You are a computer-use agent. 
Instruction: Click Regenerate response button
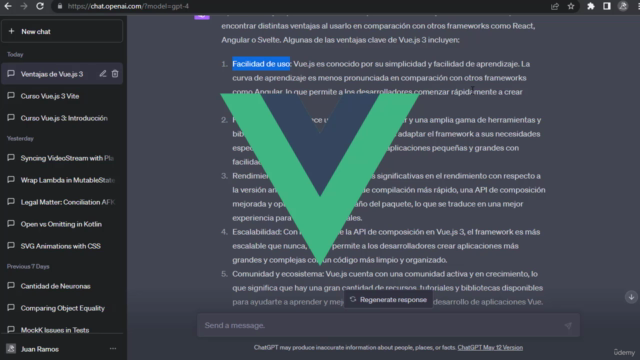pos(388,300)
